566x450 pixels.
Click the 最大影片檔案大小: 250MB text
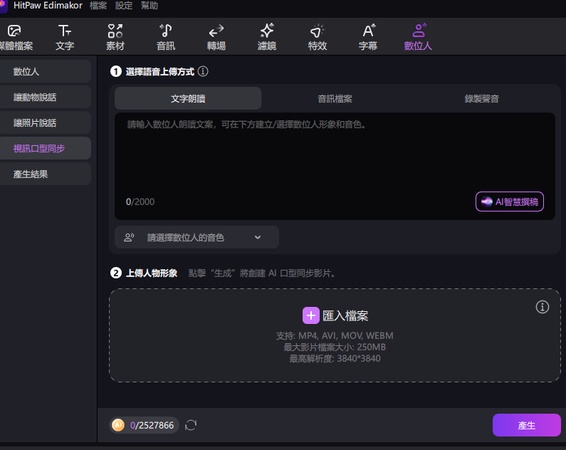coord(335,347)
